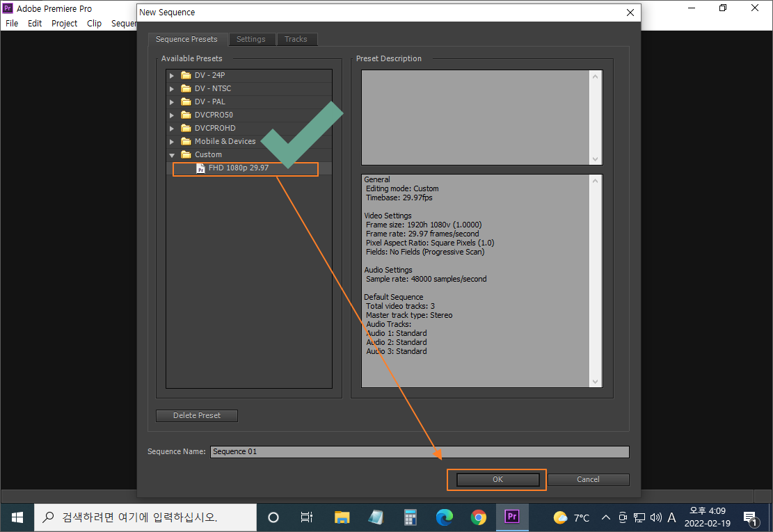Switch to the Tracks tab

coord(296,39)
